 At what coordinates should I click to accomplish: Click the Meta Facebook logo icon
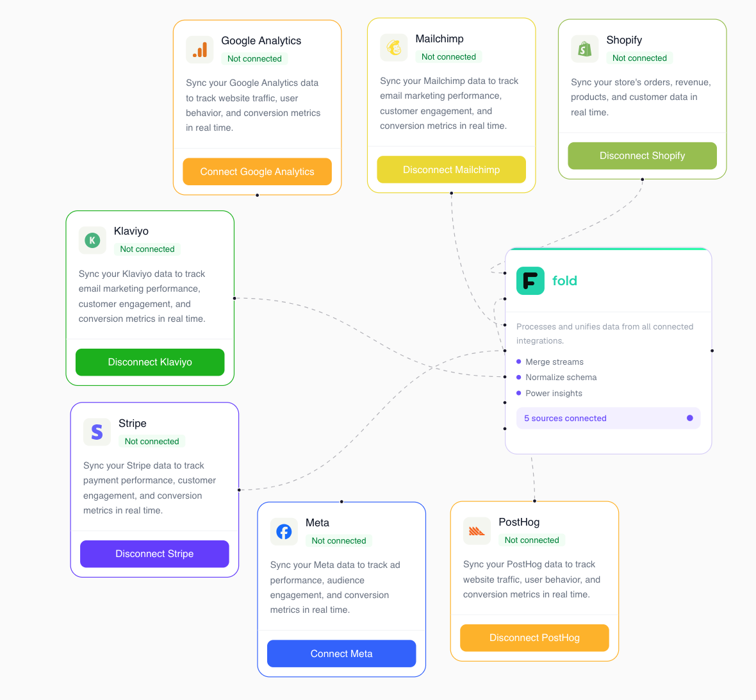pos(284,531)
